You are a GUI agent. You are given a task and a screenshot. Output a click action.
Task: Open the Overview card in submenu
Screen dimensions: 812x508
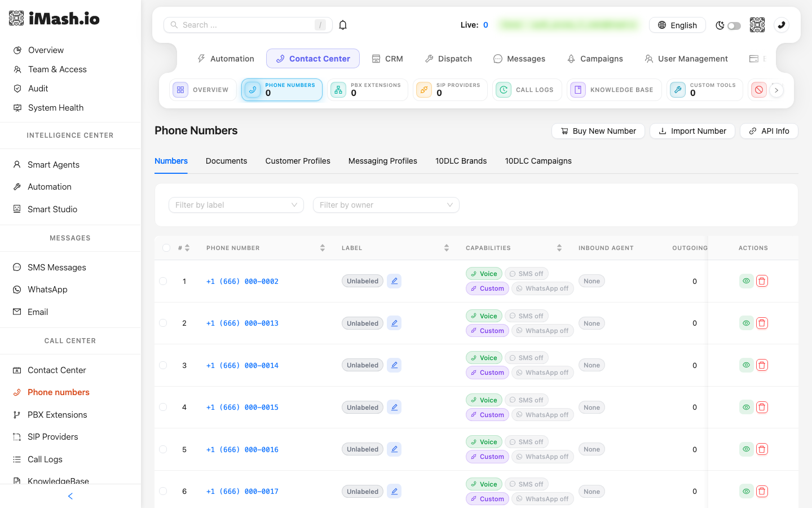(202, 90)
